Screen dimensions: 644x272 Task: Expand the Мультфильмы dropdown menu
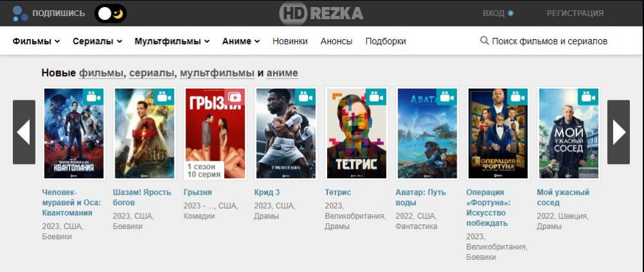[x=172, y=41]
